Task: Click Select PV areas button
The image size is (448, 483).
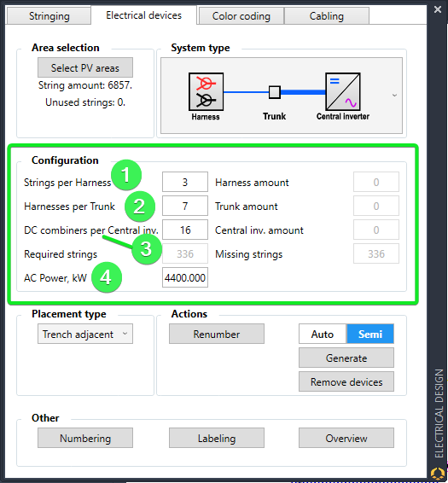Action: click(x=85, y=67)
